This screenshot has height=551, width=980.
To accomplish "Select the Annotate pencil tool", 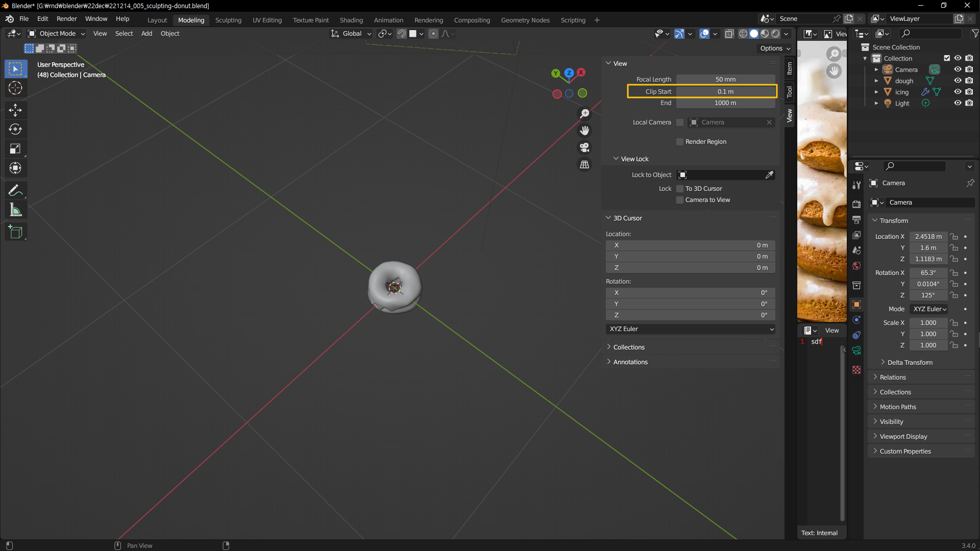I will click(x=15, y=190).
